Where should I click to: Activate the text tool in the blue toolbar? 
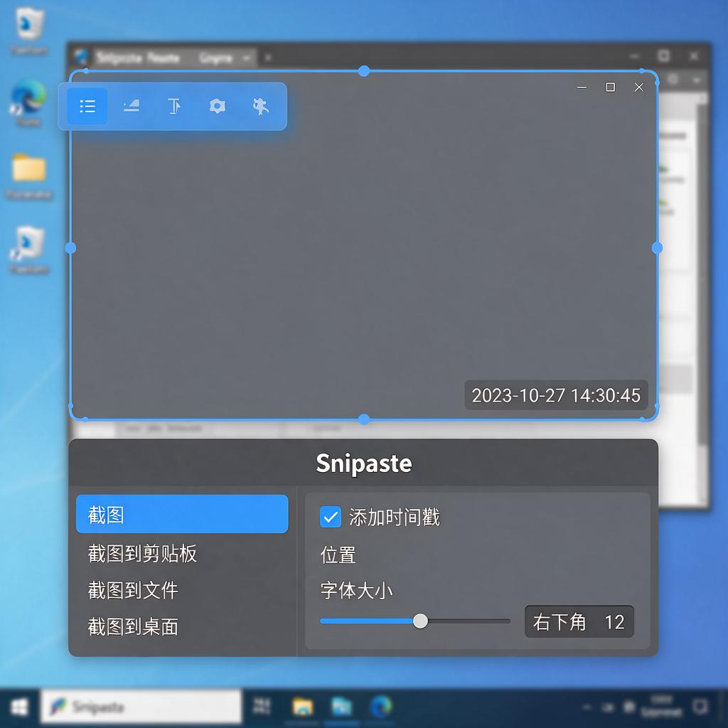(173, 107)
